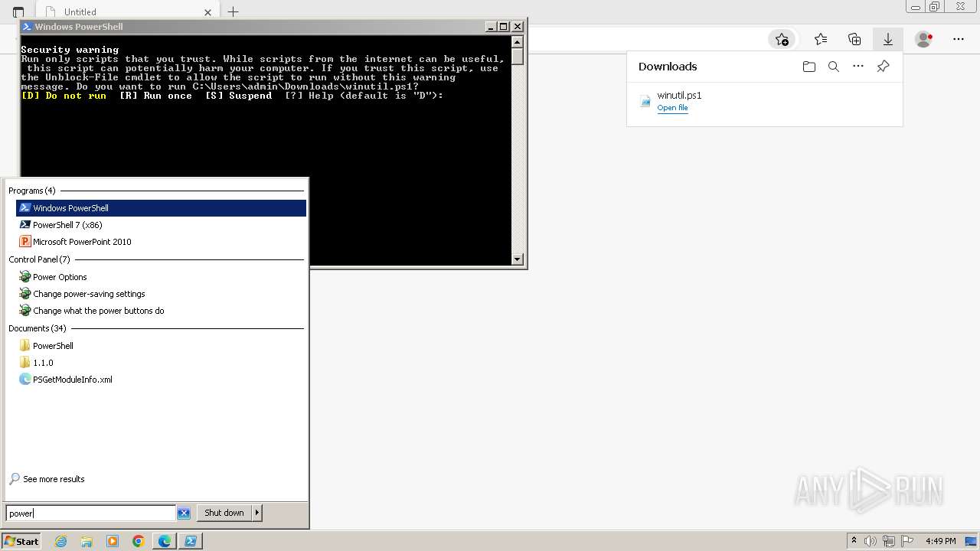980x551 pixels.
Task: Click See more results link
Action: [x=54, y=479]
